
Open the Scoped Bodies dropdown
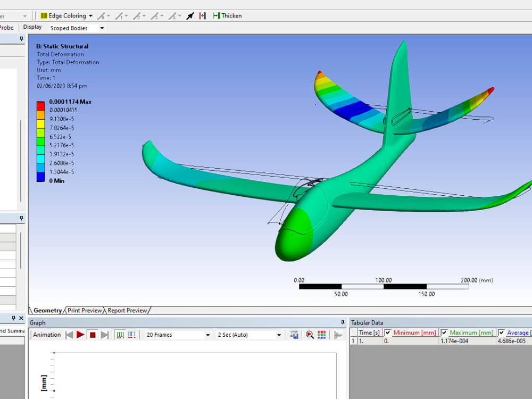point(101,28)
